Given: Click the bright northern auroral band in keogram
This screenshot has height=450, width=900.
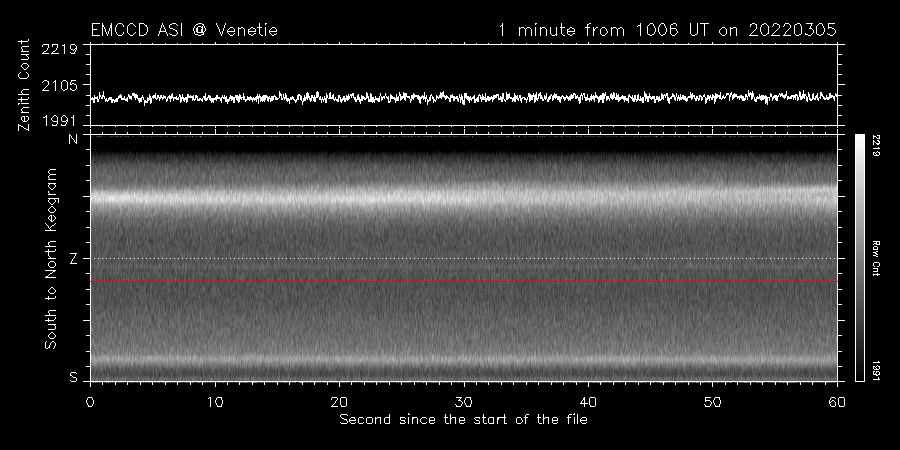Looking at the screenshot, I should pyautogui.click(x=464, y=196).
